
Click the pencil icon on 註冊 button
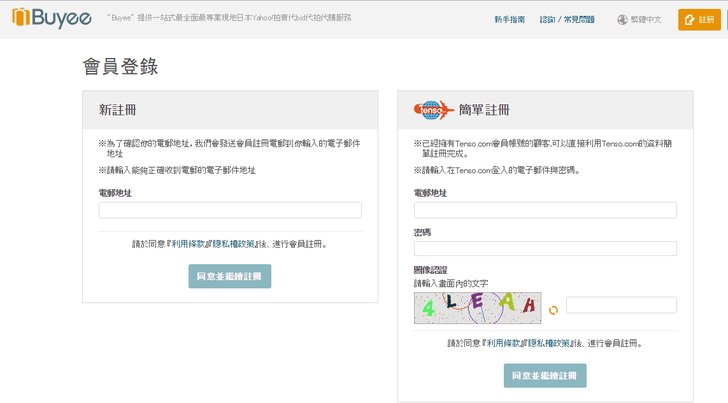(688, 20)
